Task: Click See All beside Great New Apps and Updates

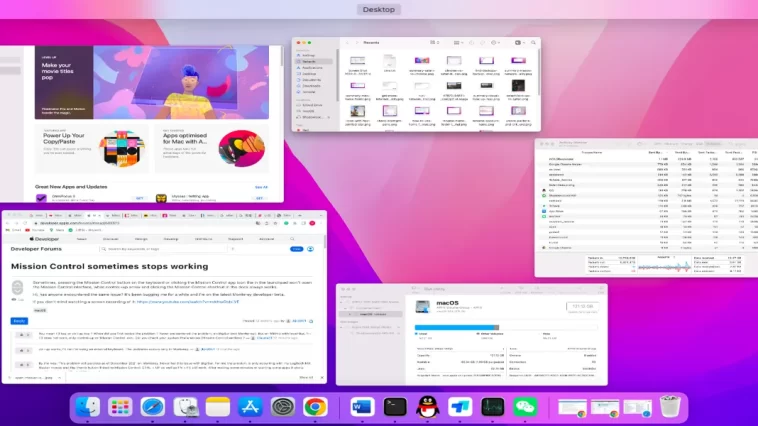Action: pyautogui.click(x=261, y=187)
